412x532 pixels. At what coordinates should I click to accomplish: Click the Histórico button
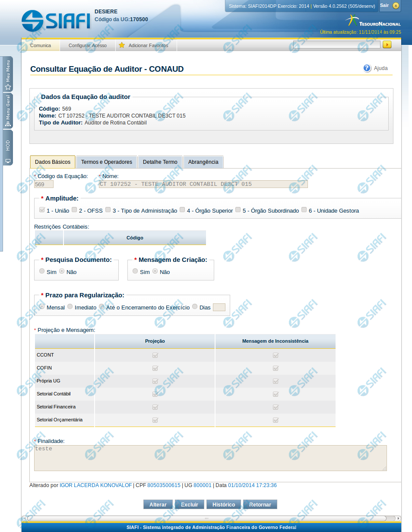[x=224, y=505]
